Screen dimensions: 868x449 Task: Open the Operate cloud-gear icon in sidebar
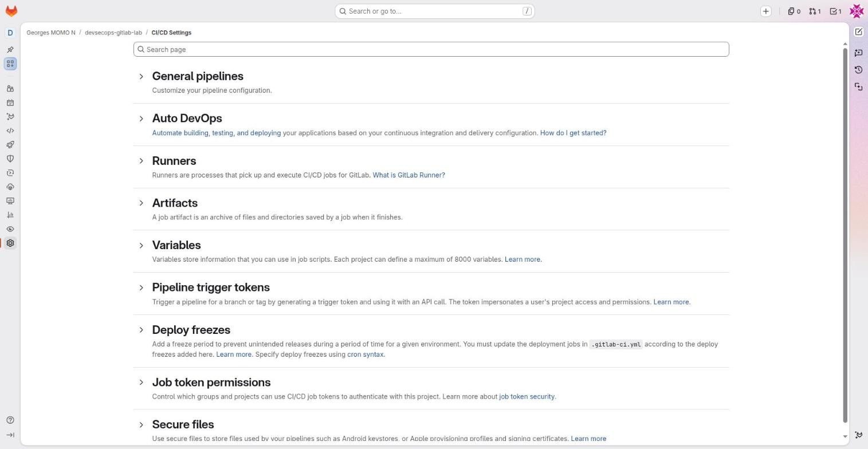[10, 187]
